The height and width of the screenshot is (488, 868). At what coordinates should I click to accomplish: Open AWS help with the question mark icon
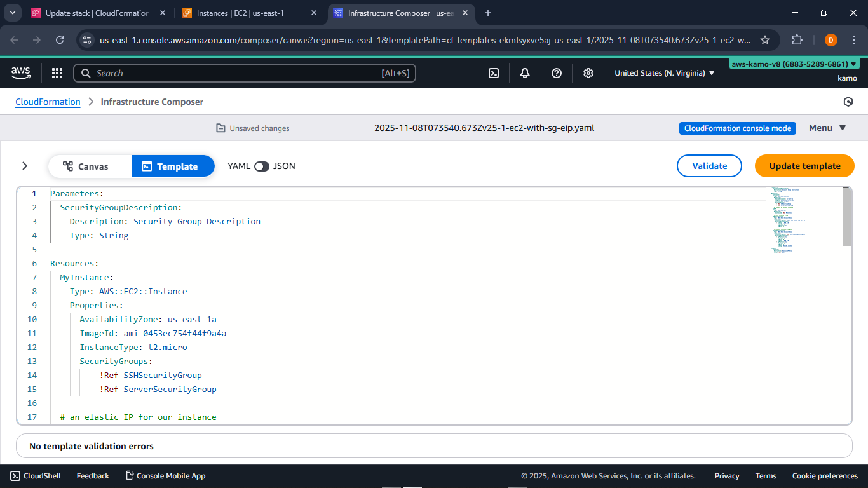pyautogui.click(x=556, y=72)
